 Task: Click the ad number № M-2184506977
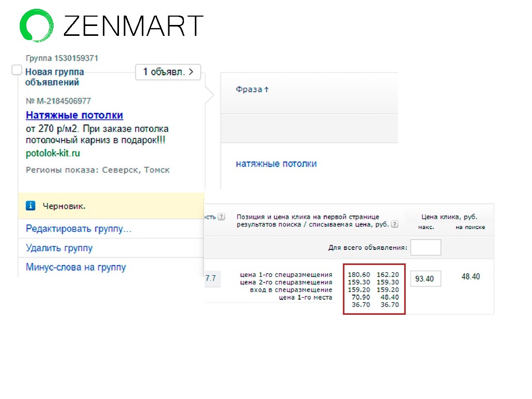coord(58,101)
